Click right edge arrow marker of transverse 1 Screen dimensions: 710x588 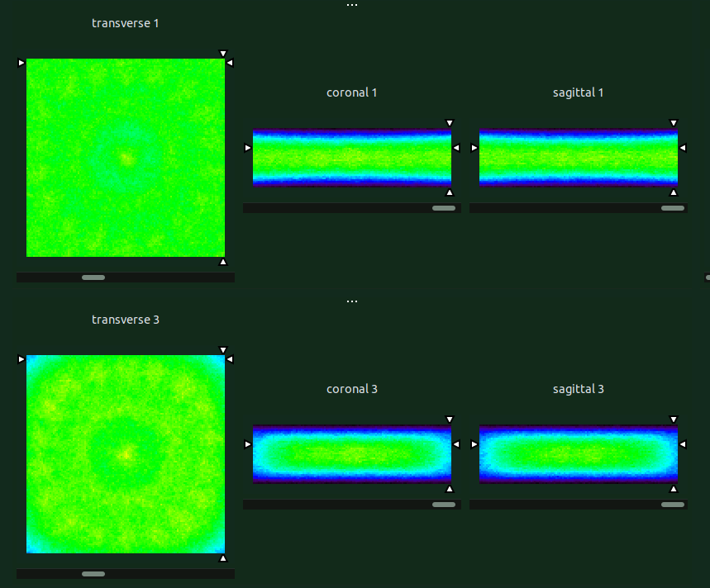point(230,63)
